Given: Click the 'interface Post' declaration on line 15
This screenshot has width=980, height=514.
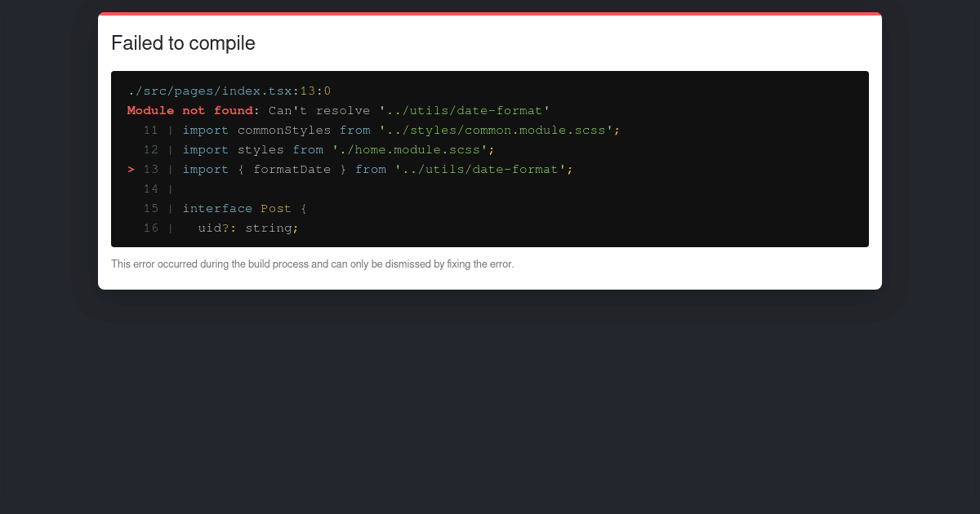Looking at the screenshot, I should pyautogui.click(x=243, y=208).
